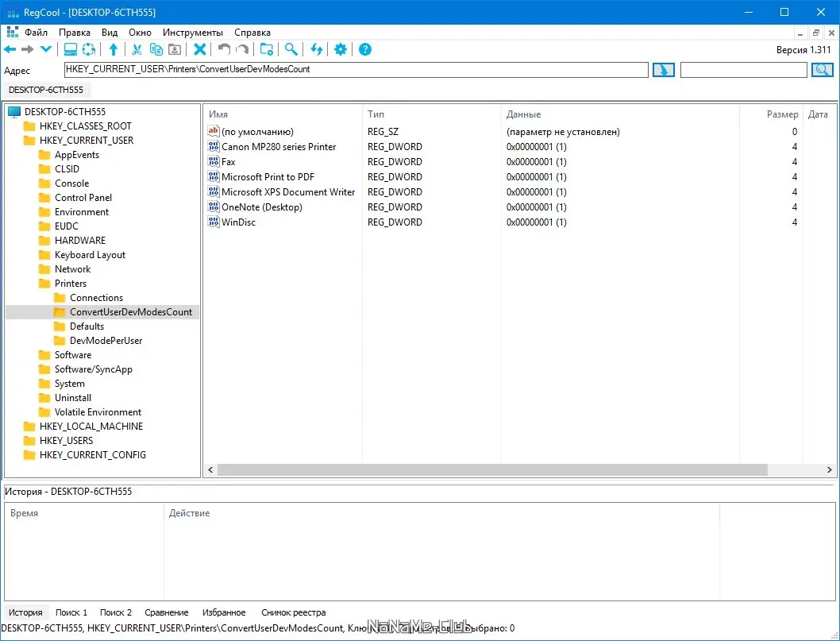Screen dimensions: 840x641
Task: Click the Время column header in history
Action: (24, 513)
